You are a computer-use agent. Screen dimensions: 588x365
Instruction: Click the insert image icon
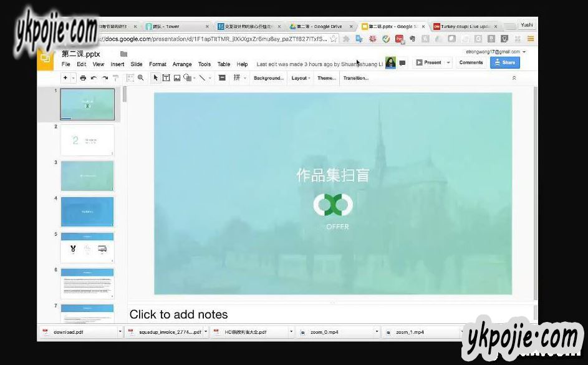(177, 78)
